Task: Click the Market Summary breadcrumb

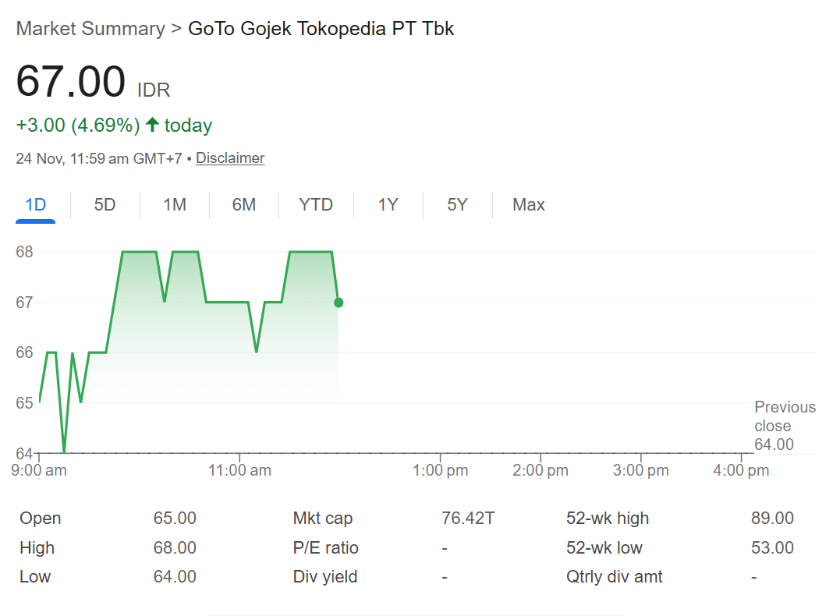Action: click(x=90, y=29)
